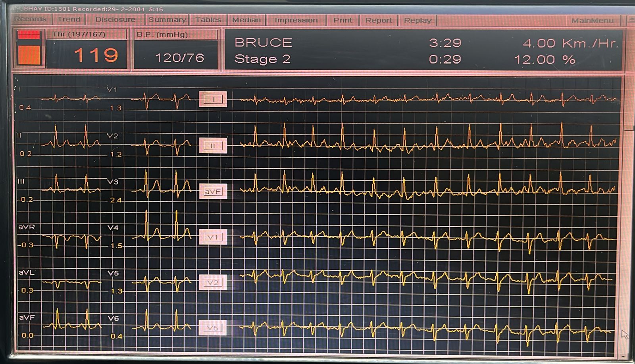The height and width of the screenshot is (364, 635).
Task: Open the Report option
Action: click(x=378, y=21)
